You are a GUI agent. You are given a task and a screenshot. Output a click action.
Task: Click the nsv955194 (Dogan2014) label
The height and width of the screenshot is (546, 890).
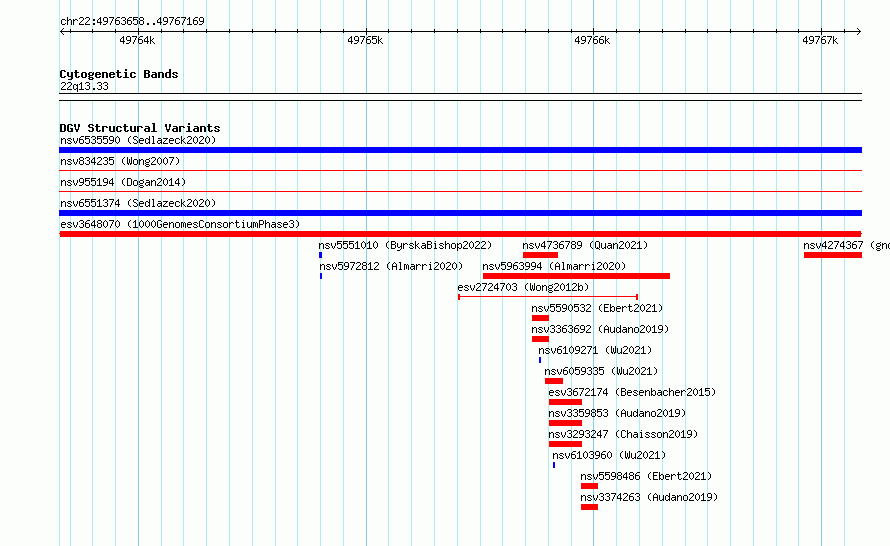pos(123,182)
